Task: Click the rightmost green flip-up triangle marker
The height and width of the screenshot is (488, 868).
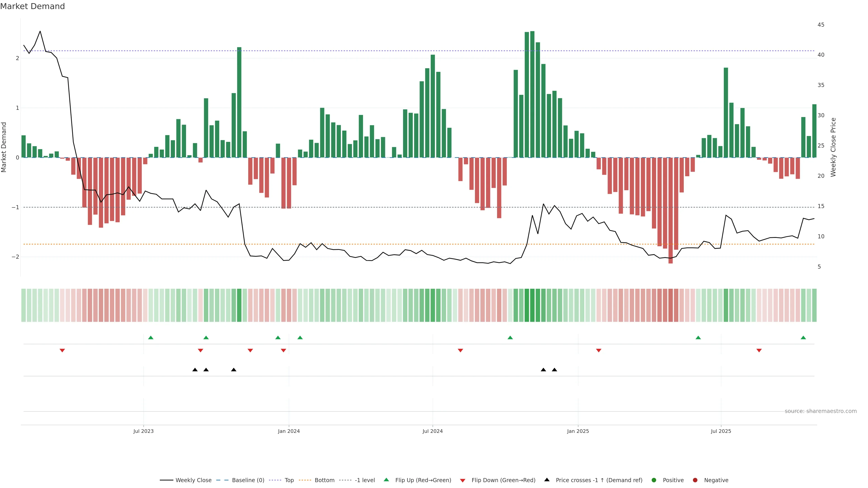Action: pos(803,338)
